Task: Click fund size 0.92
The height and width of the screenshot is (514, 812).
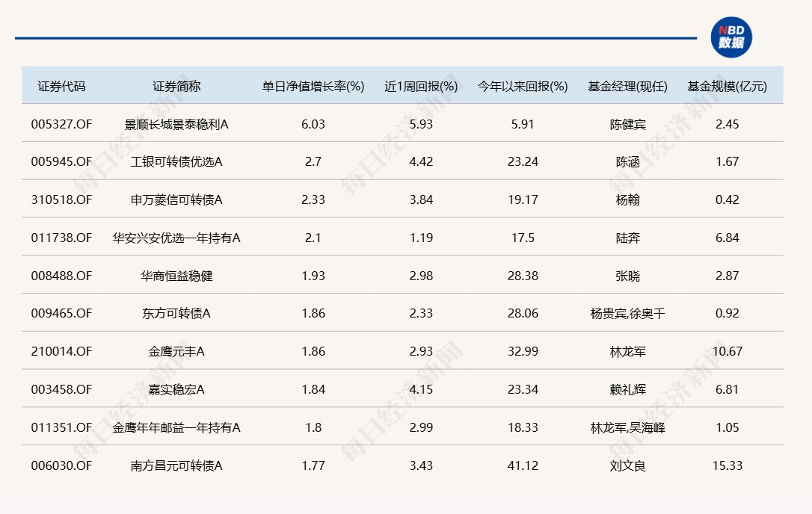Action: pos(727,313)
